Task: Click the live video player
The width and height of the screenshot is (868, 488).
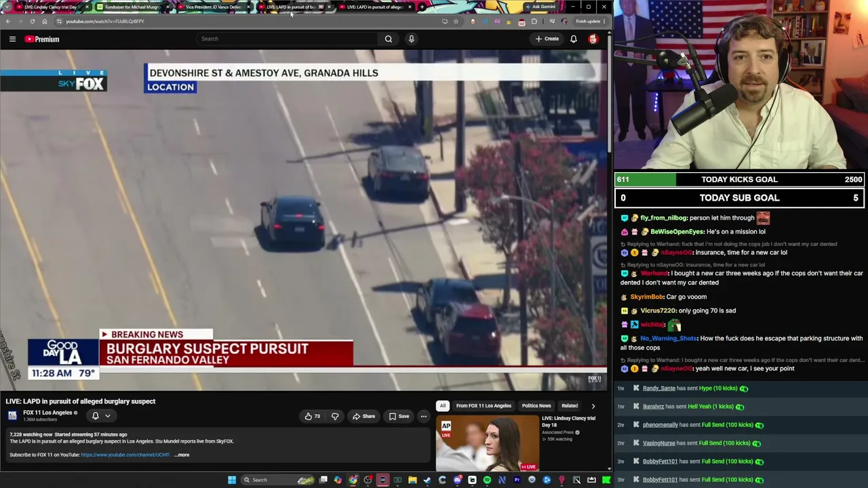Action: (304, 220)
